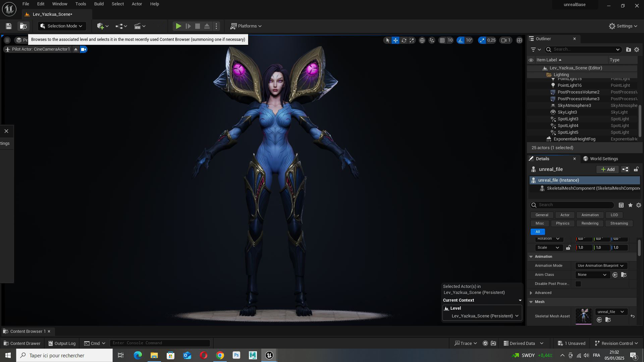
Task: Select SkyAtmosphere3 in the Outliner
Action: point(574,106)
